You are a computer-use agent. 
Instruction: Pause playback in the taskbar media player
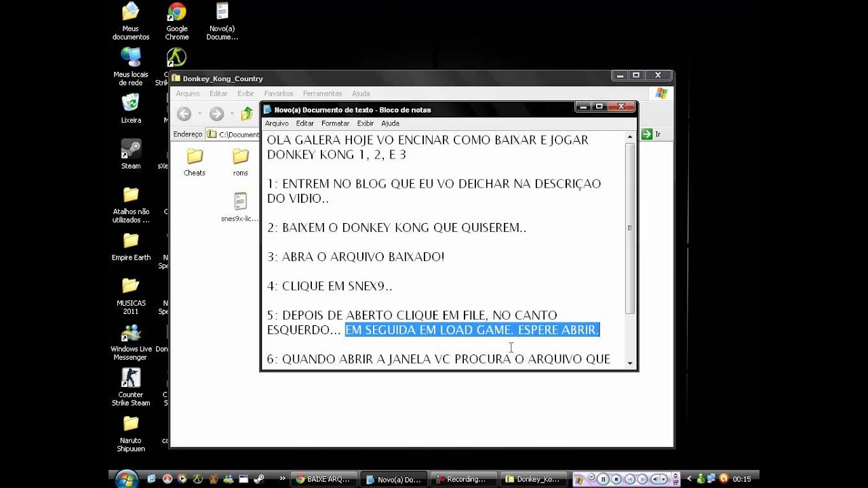(x=604, y=479)
